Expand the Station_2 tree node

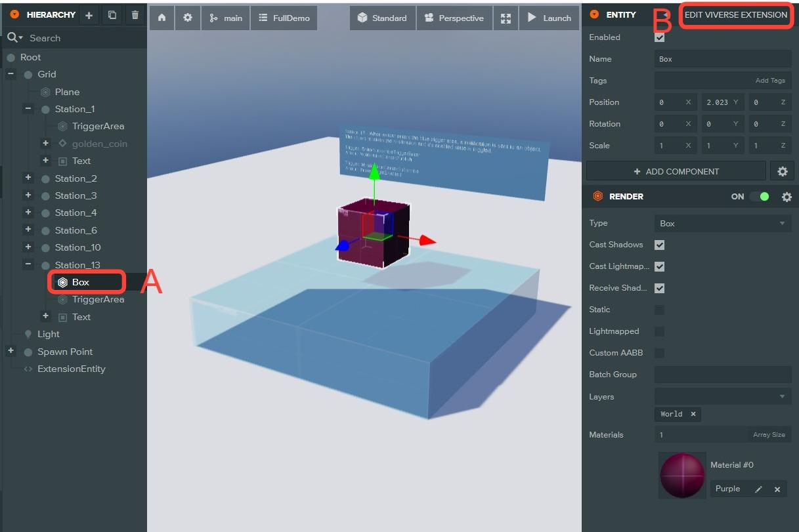coord(28,178)
